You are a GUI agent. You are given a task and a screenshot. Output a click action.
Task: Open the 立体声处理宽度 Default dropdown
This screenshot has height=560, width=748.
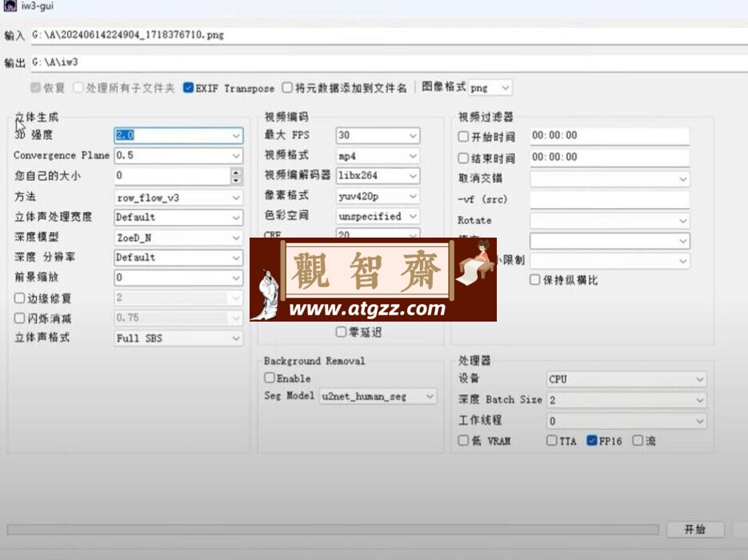(x=178, y=218)
